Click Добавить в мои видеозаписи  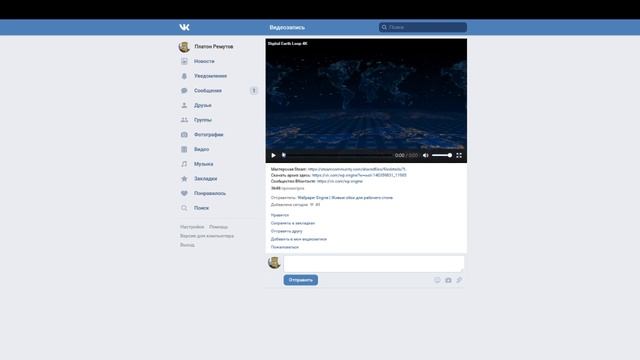(x=298, y=239)
